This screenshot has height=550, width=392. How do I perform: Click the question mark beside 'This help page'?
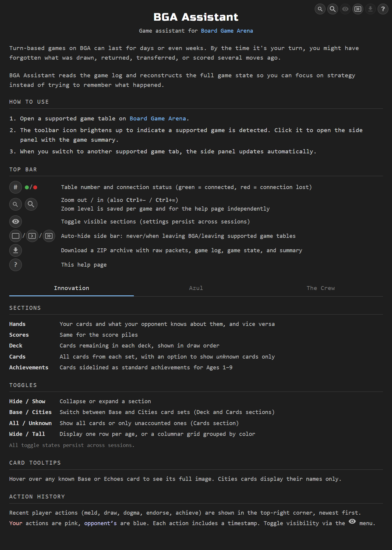16,265
